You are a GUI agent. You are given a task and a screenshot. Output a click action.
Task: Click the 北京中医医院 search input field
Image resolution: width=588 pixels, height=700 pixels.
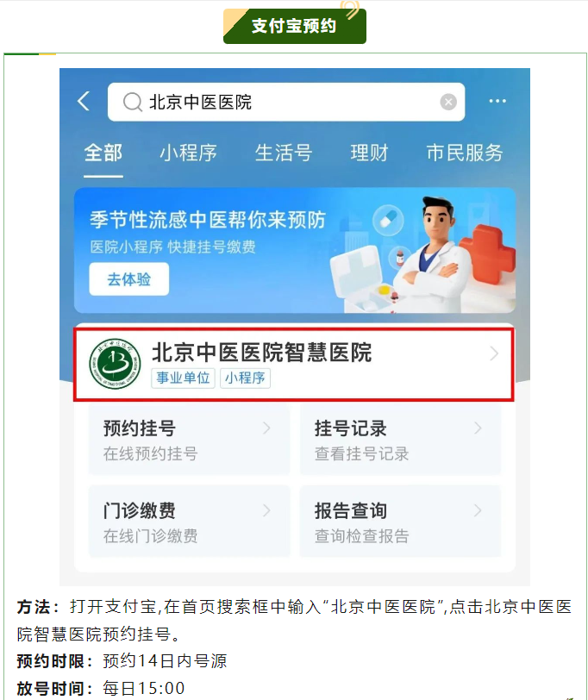(286, 103)
